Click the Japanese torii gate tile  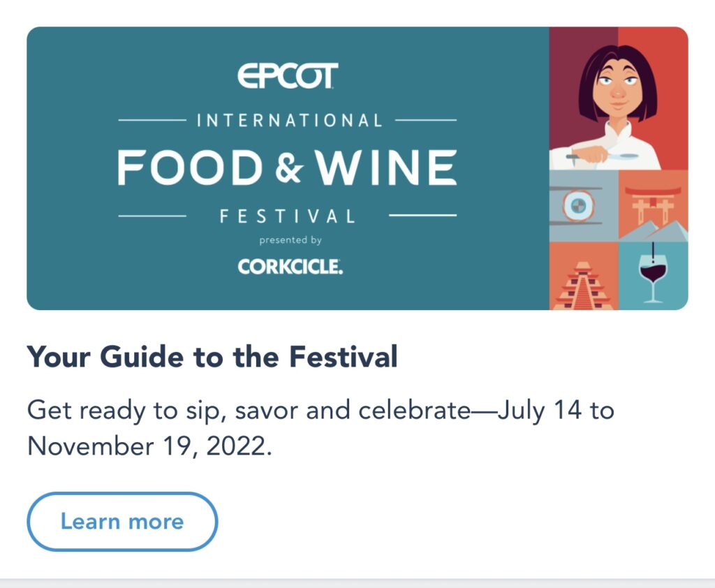click(x=653, y=206)
